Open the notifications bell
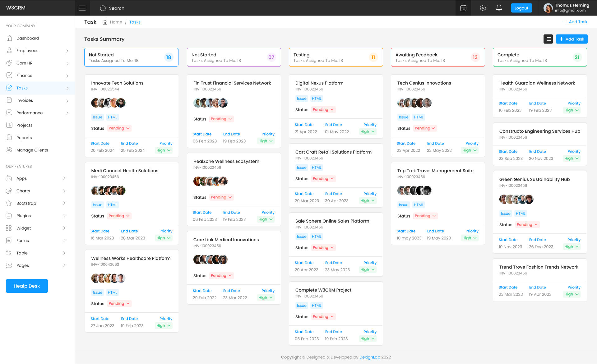The image size is (597, 364). [499, 8]
